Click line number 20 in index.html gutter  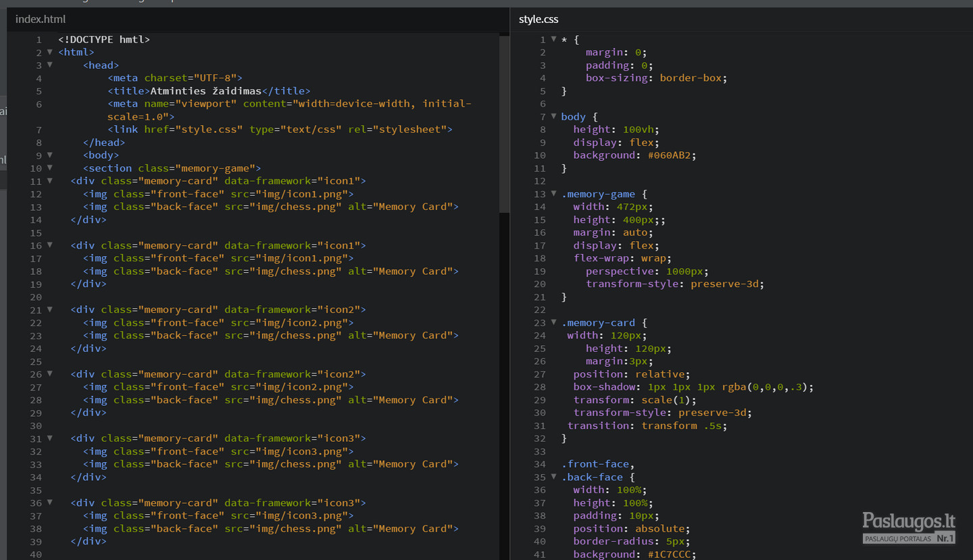click(x=36, y=297)
